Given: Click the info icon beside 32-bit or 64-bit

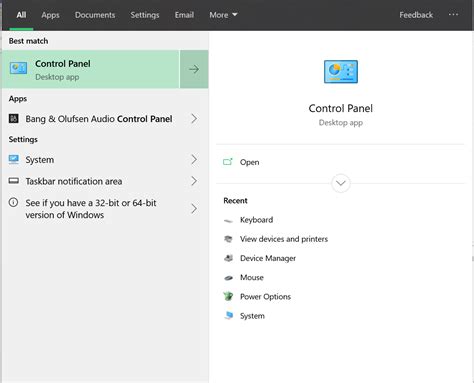Looking at the screenshot, I should (x=13, y=202).
